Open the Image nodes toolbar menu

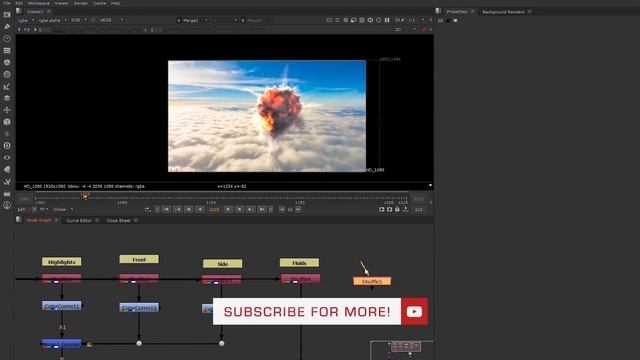pos(7,15)
